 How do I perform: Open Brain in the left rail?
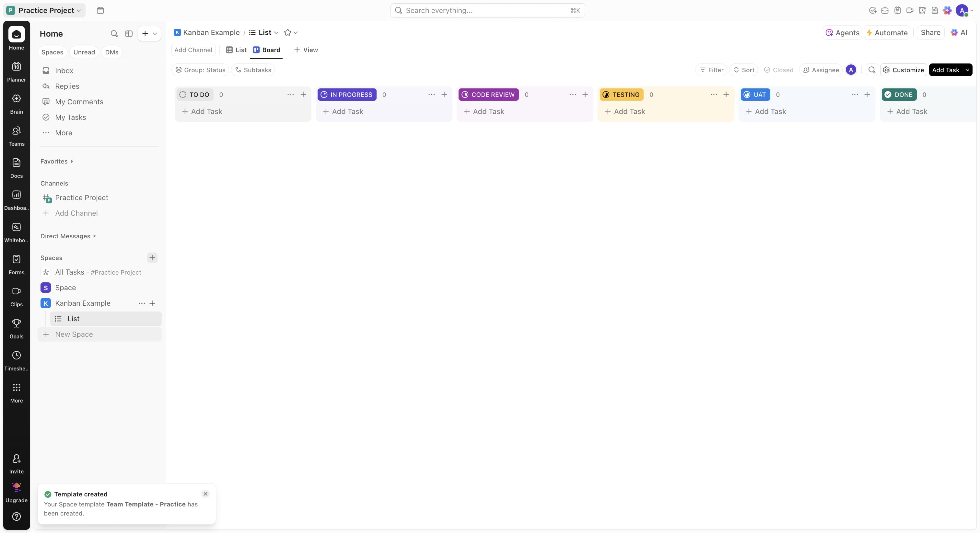(16, 103)
